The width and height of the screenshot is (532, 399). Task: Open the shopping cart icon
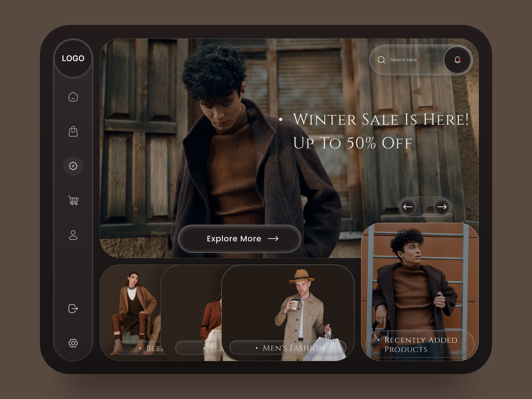click(73, 200)
